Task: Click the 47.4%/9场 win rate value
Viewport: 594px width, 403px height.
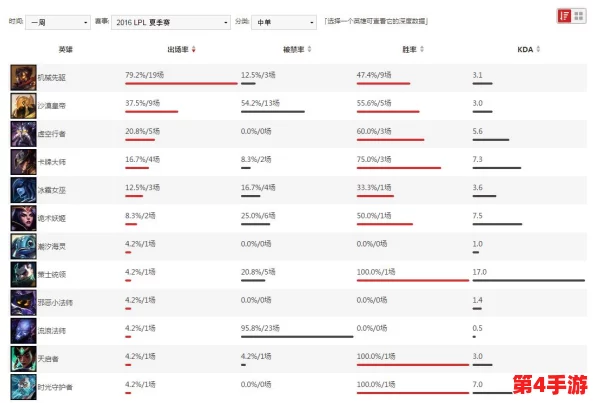Action: click(374, 75)
